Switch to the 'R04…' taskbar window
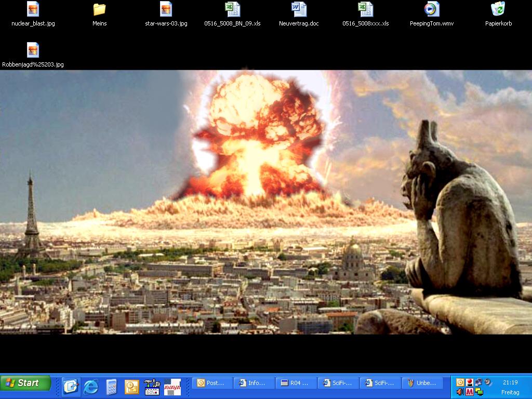Screen dimensions: 532x399 [x=296, y=383]
